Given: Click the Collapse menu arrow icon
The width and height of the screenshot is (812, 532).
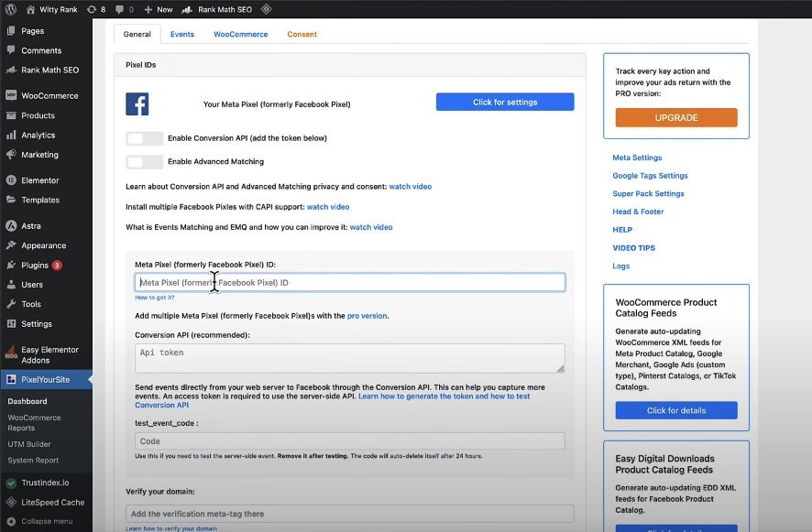Looking at the screenshot, I should (11, 521).
